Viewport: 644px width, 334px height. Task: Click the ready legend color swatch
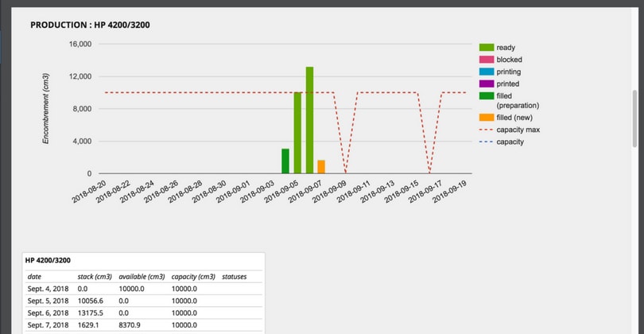(487, 47)
